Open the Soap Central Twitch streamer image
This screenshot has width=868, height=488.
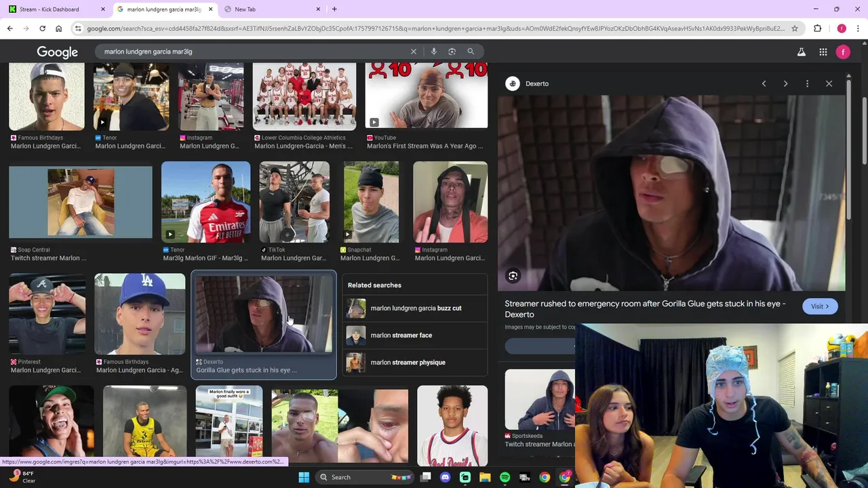coord(81,202)
